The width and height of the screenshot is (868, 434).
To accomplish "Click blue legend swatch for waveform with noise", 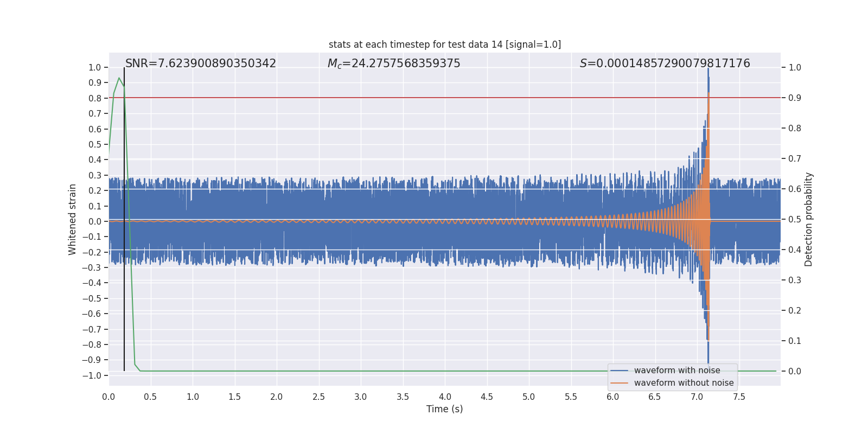I will click(x=619, y=371).
